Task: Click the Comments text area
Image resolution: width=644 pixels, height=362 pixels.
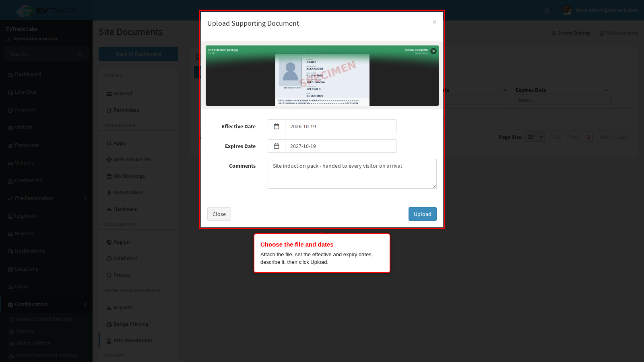Action: pos(352,174)
